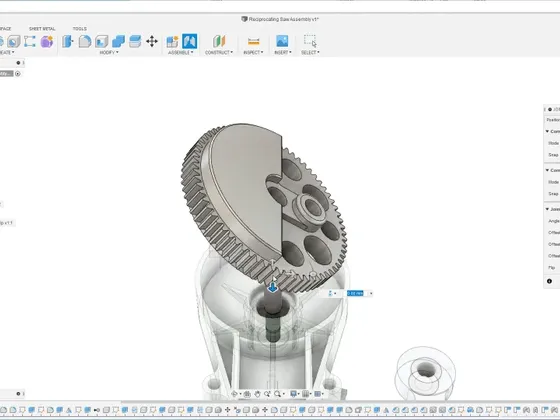Activate the window Select tool

[x=310, y=41]
